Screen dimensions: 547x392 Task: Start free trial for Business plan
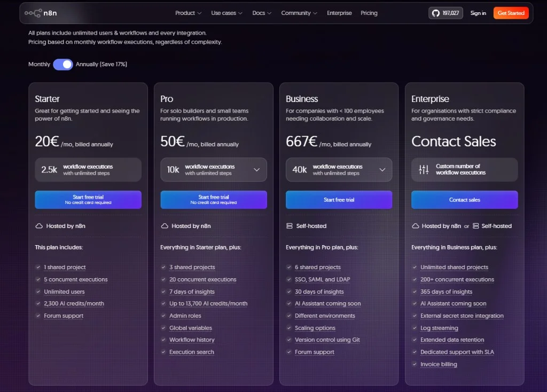pos(339,200)
